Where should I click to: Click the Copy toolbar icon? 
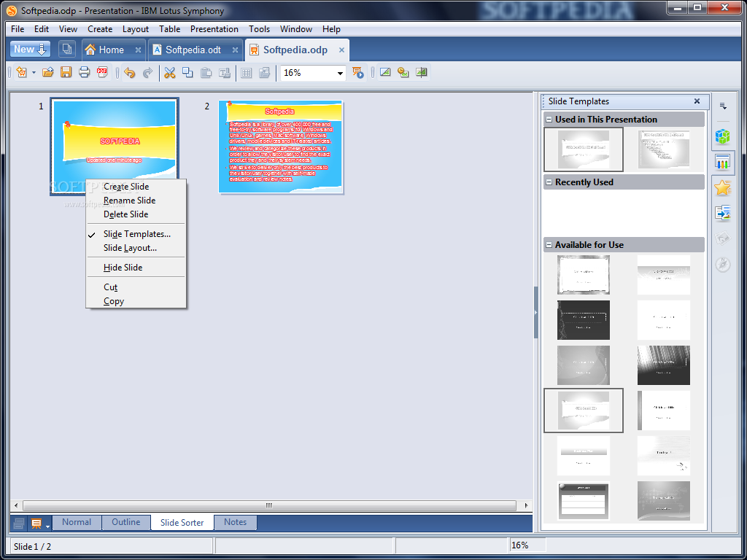pos(187,72)
